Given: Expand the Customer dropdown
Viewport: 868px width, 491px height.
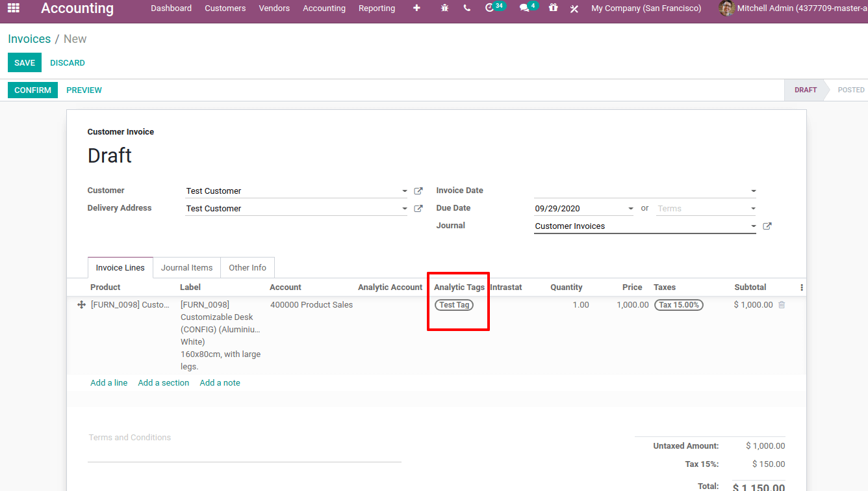Looking at the screenshot, I should pyautogui.click(x=405, y=191).
